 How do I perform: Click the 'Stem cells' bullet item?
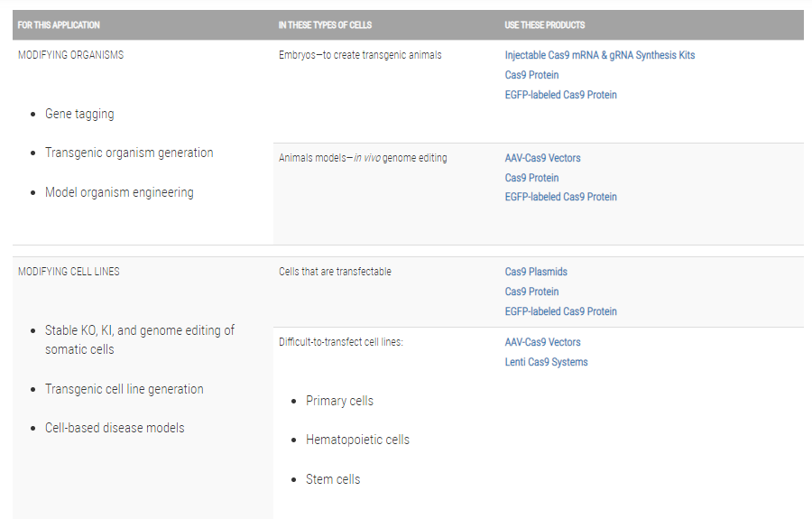(x=333, y=479)
